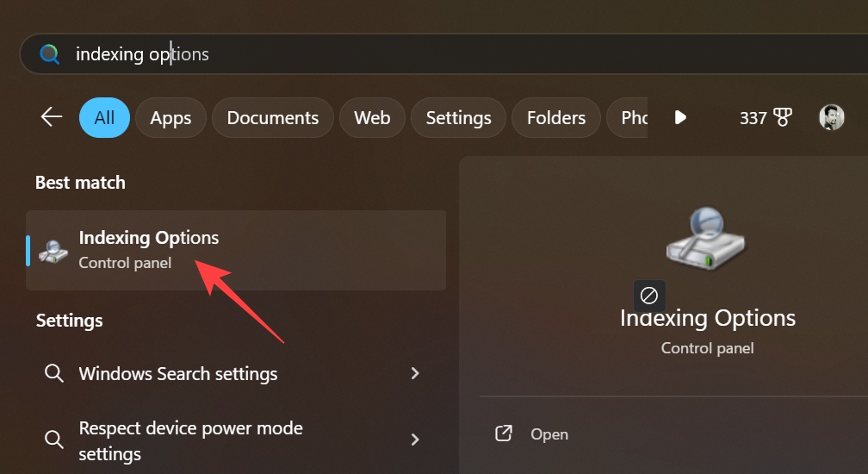The width and height of the screenshot is (868, 474).
Task: Click the search magnifier icon in search box
Action: tap(50, 54)
